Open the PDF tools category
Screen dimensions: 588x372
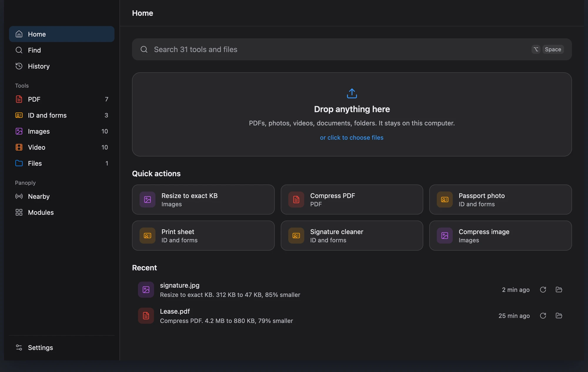[62, 99]
